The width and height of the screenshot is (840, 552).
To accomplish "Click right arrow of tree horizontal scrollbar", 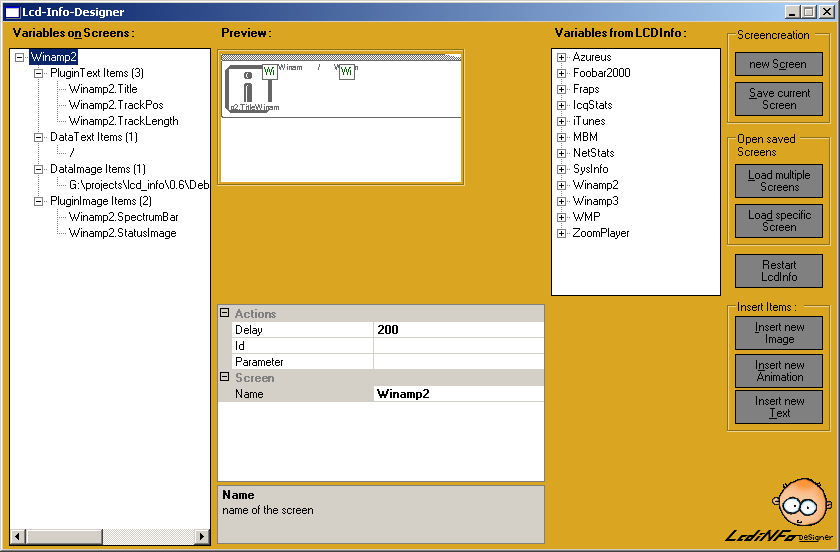I will pyautogui.click(x=202, y=536).
